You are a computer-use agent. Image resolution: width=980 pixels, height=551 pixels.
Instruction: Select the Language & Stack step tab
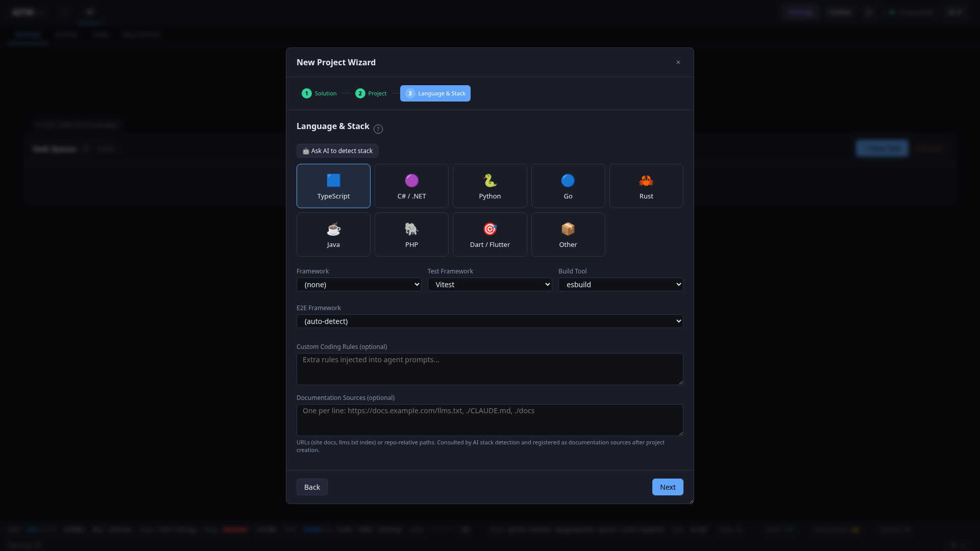pos(435,93)
